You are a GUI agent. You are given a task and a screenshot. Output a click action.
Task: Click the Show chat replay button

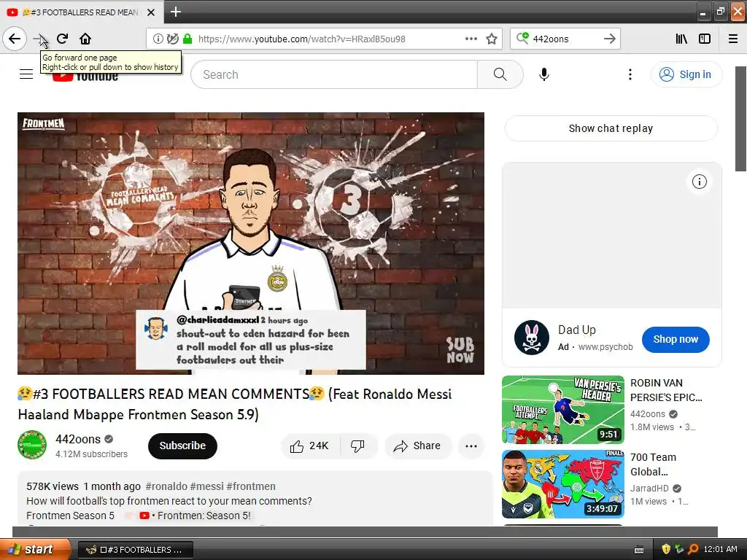coord(611,128)
